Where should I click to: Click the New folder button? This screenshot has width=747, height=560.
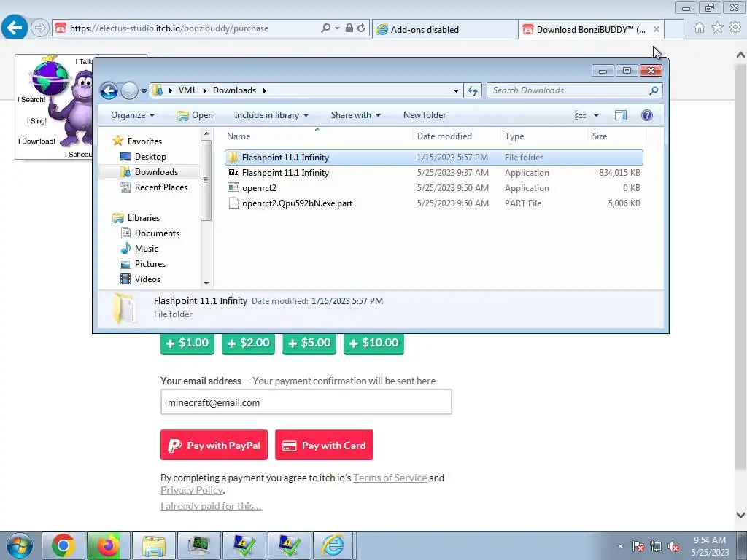(x=425, y=115)
